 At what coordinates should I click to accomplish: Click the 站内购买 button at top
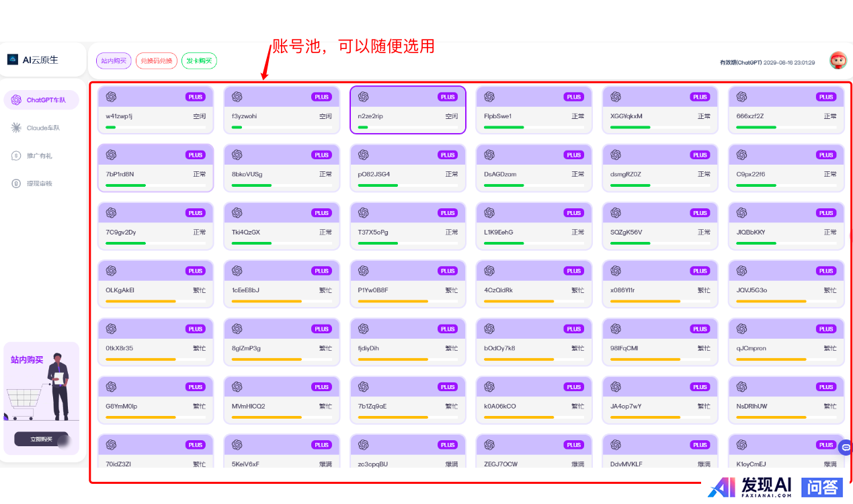click(x=114, y=61)
